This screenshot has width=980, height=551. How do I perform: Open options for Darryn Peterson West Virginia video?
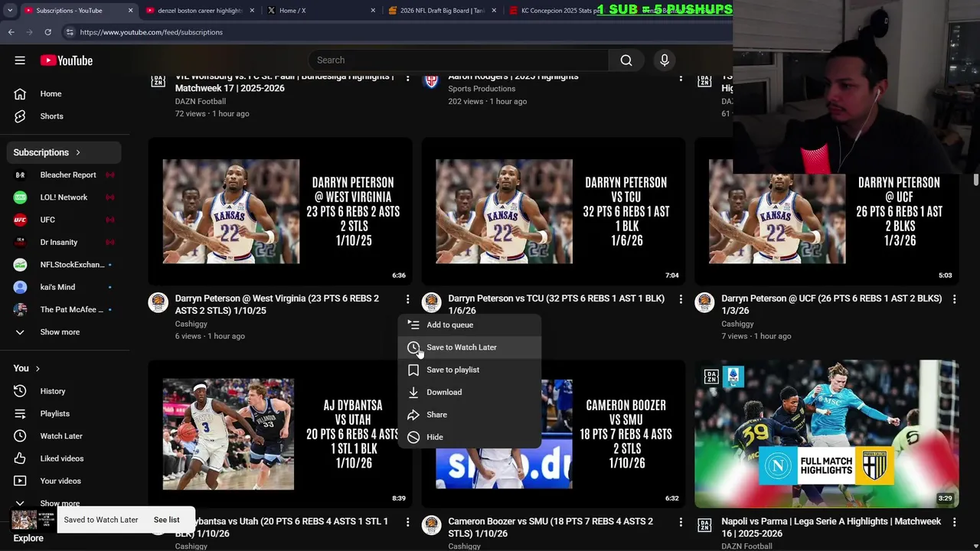tap(407, 299)
